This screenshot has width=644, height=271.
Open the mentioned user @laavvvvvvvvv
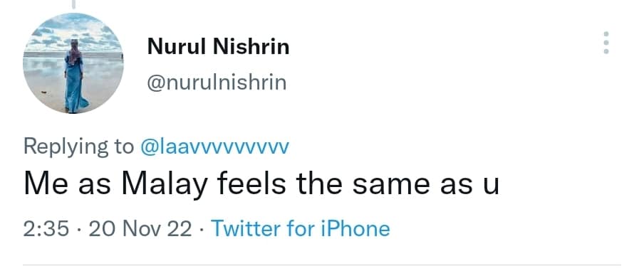click(215, 147)
